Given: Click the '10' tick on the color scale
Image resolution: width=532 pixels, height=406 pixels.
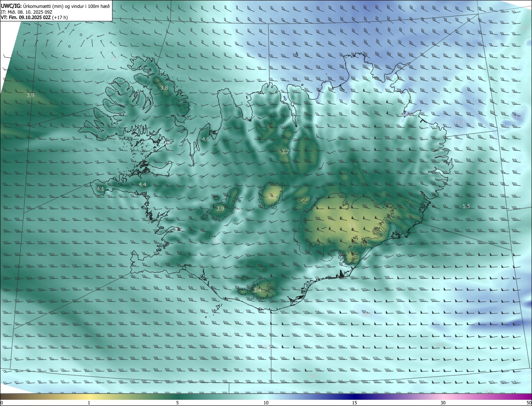Looking at the screenshot, I should (x=266, y=403).
